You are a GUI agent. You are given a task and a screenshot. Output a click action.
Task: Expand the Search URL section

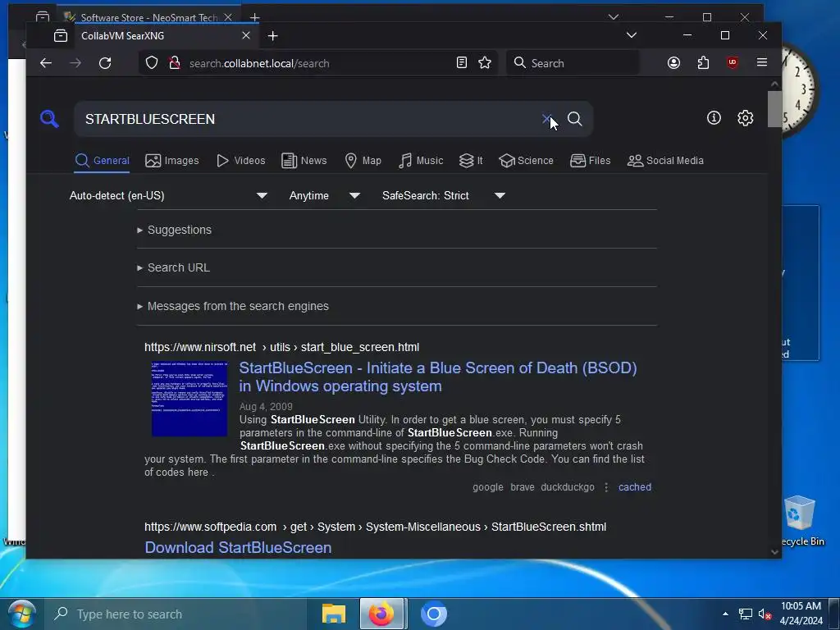174,267
